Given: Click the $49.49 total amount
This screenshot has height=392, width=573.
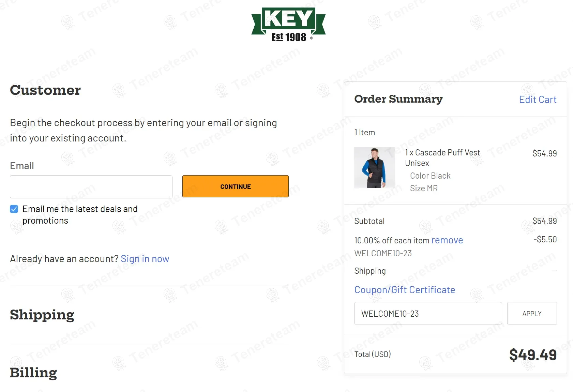Looking at the screenshot, I should point(533,355).
